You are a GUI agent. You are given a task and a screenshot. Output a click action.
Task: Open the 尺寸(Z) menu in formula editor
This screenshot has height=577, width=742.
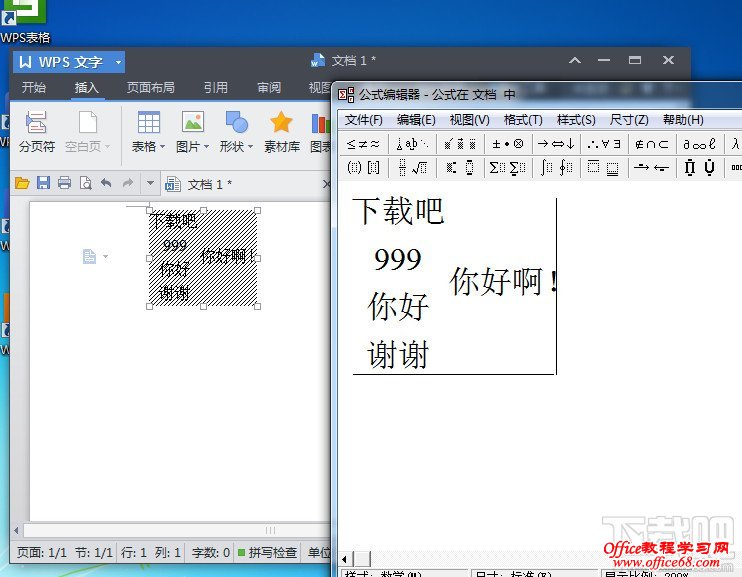pos(628,120)
